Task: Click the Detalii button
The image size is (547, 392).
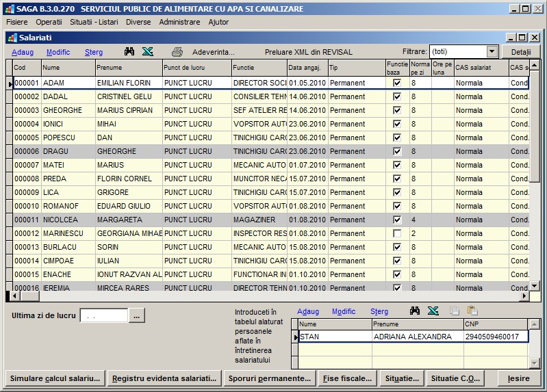Action: 521,52
